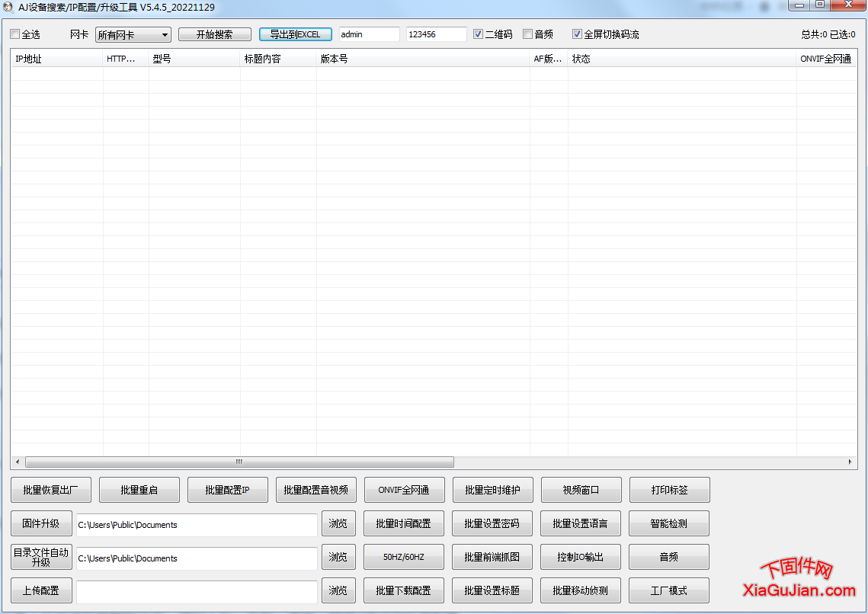Click the 版本号 version column header

[x=423, y=59]
